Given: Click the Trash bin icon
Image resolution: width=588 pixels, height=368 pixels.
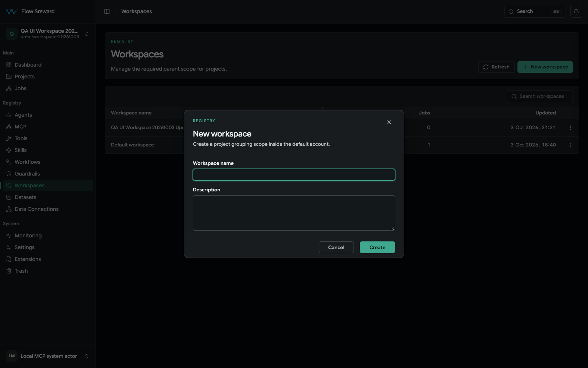Looking at the screenshot, I should 9,271.
